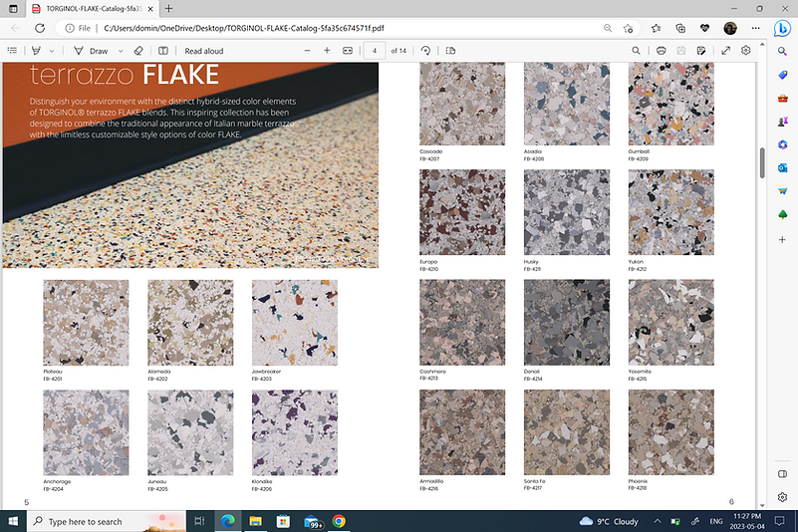This screenshot has height=532, width=798.
Task: Zoom out the PDF with minus
Action: 308,51
